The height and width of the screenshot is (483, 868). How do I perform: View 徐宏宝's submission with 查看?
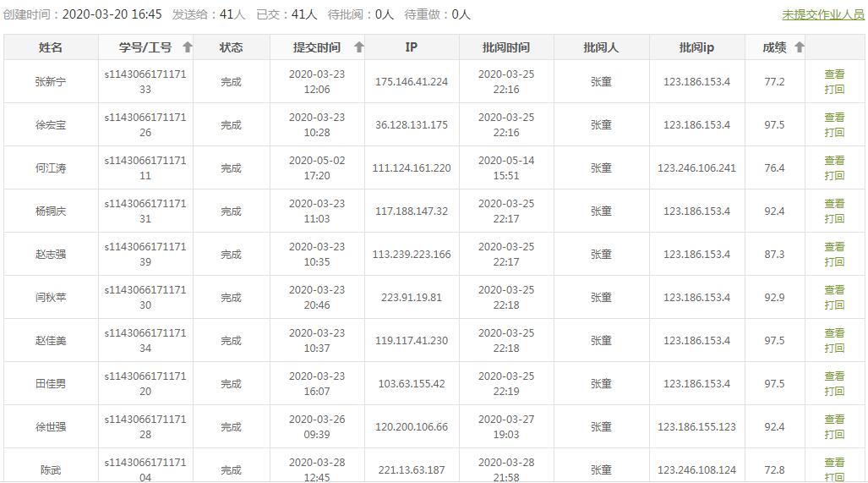(x=834, y=118)
